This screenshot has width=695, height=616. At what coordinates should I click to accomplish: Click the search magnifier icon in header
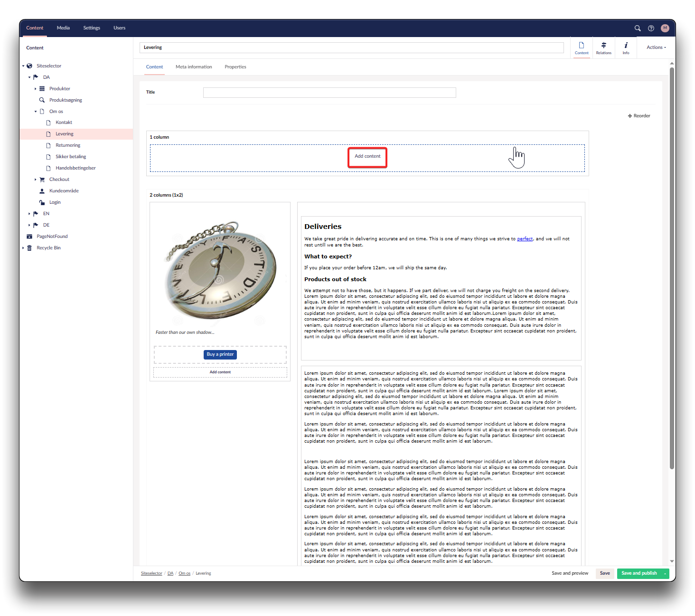(638, 28)
